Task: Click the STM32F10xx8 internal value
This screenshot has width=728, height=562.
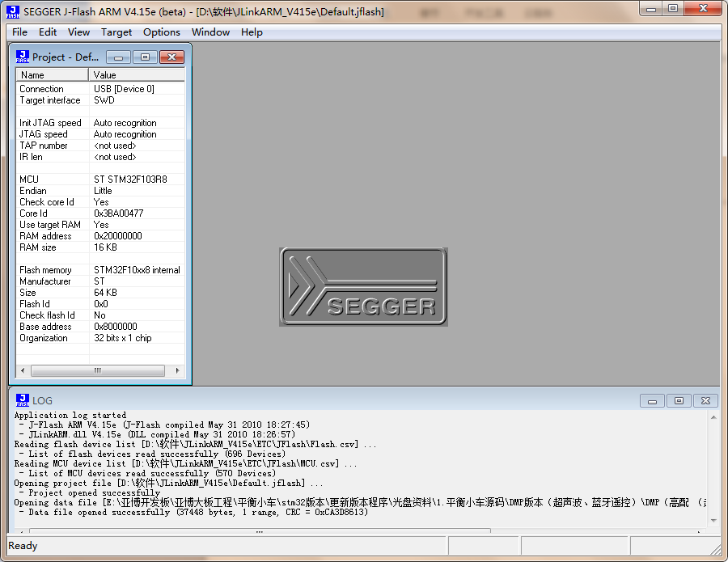Action: tap(137, 269)
